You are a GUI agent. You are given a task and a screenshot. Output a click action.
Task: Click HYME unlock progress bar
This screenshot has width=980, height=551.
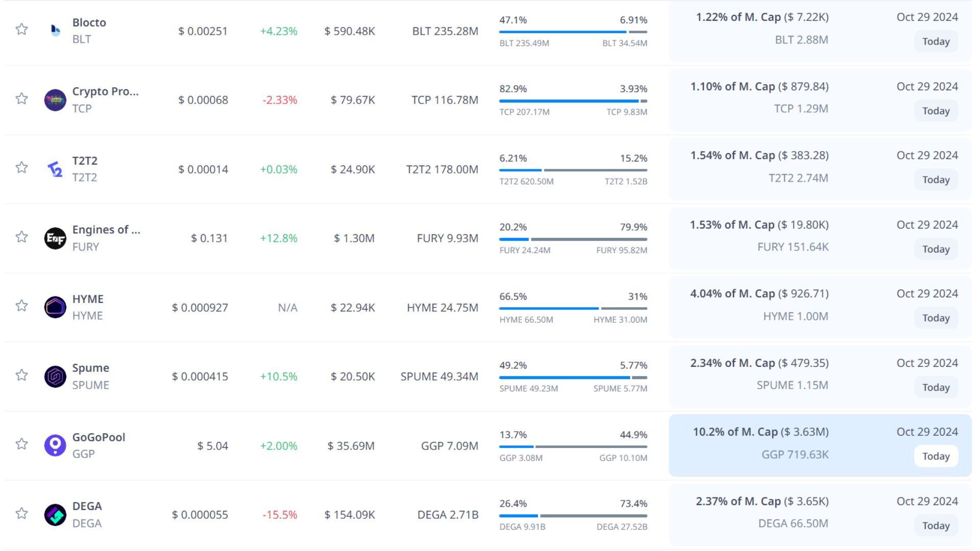pos(573,308)
